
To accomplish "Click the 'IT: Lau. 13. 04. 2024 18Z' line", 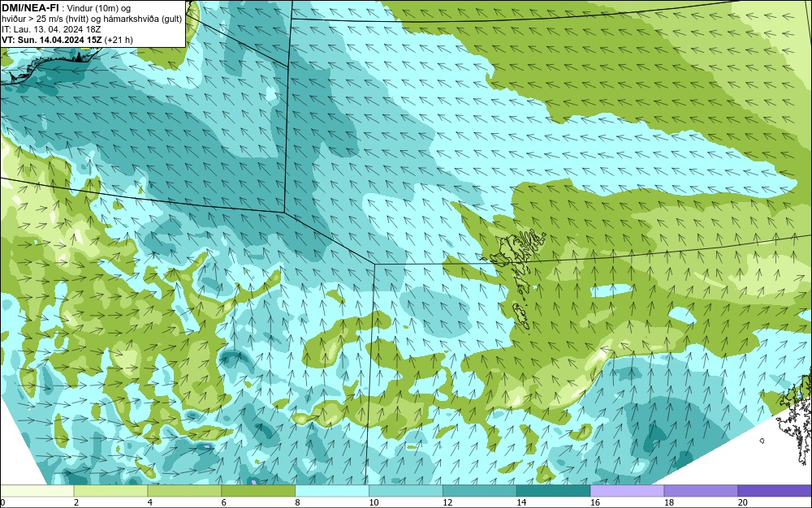I will 51,29.
